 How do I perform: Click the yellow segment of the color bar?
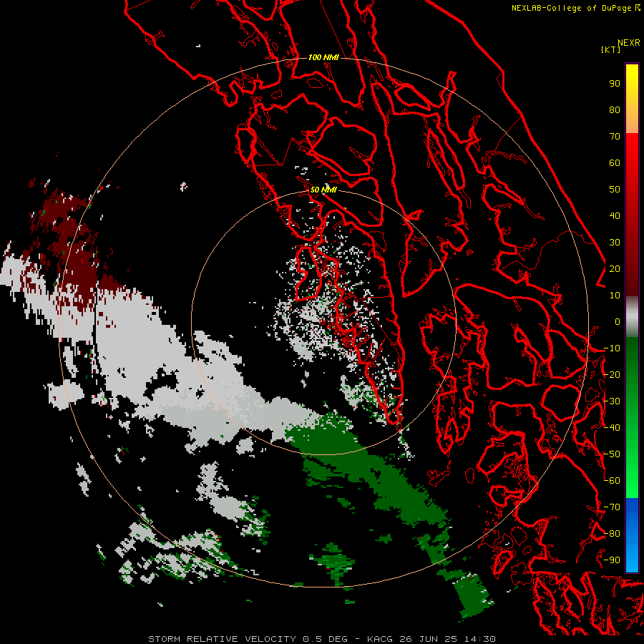[x=632, y=99]
